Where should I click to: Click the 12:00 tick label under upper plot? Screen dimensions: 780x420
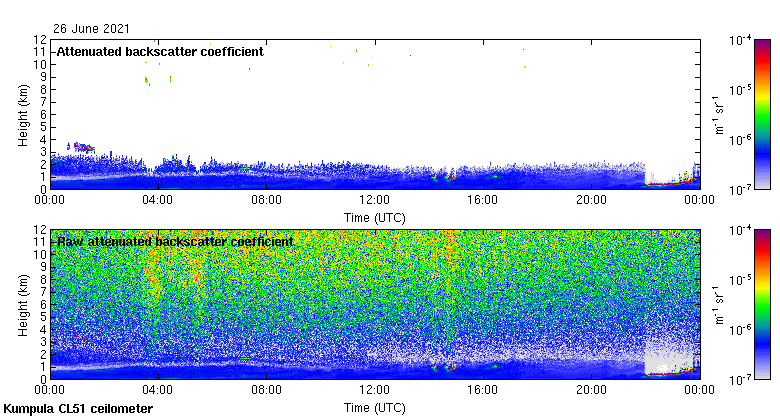click(x=375, y=200)
